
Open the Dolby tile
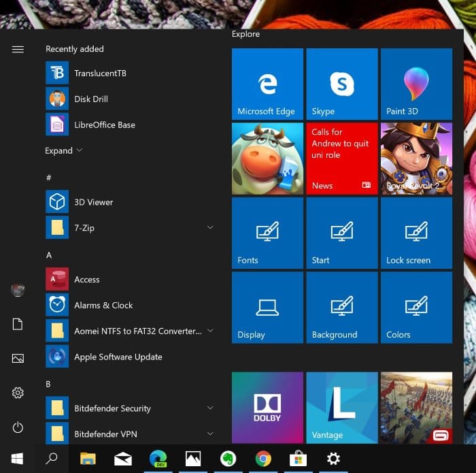coord(267,408)
